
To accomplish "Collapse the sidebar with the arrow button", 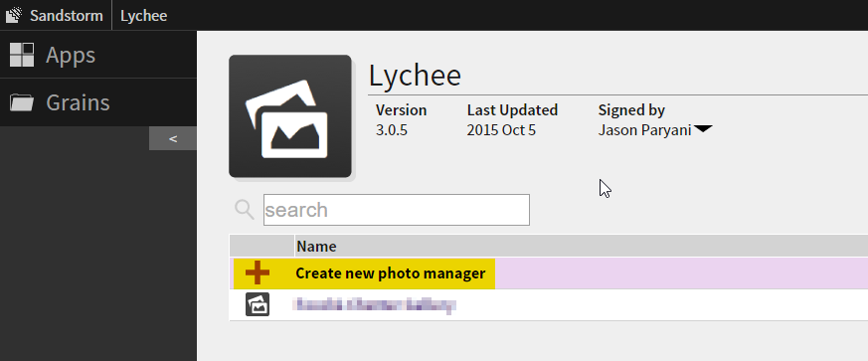I will point(173,138).
